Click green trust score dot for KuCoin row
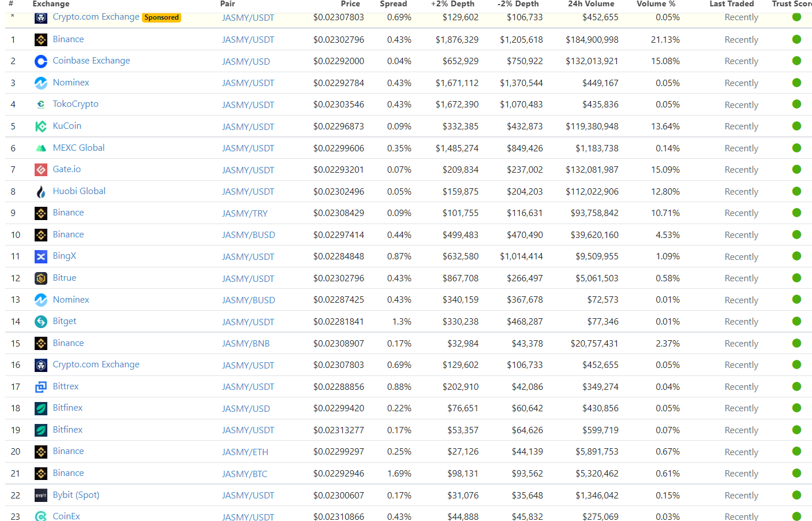Viewport: 812px width, 521px height. 796,126
